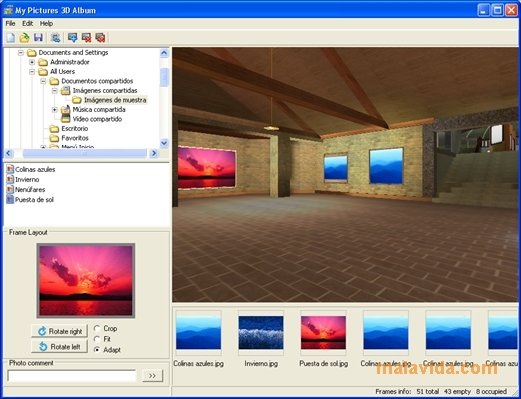
Task: Click the Photo comment text field
Action: click(x=71, y=376)
